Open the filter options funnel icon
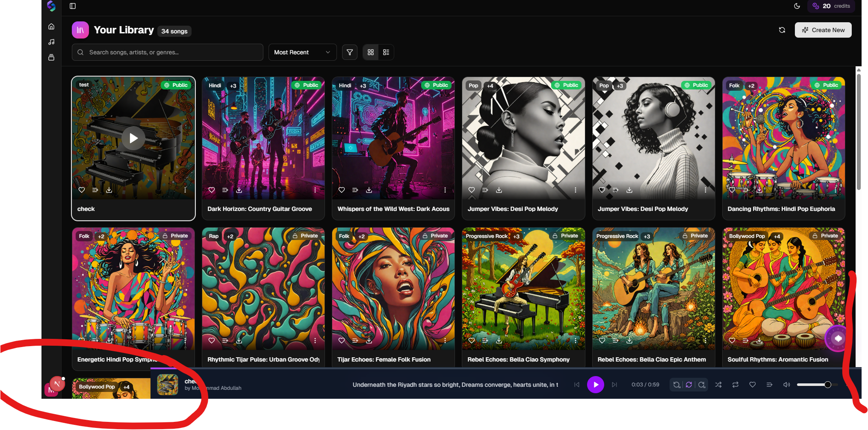Screen dimensions: 868x430 tap(349, 52)
